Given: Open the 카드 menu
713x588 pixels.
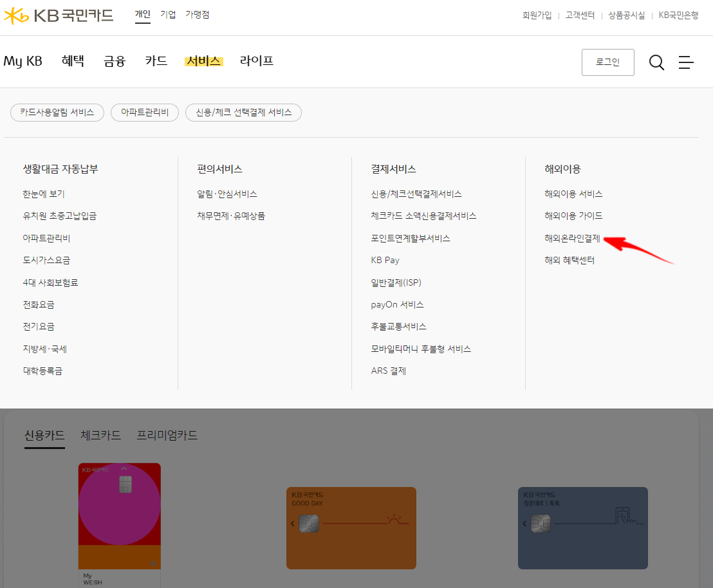Looking at the screenshot, I should (156, 61).
